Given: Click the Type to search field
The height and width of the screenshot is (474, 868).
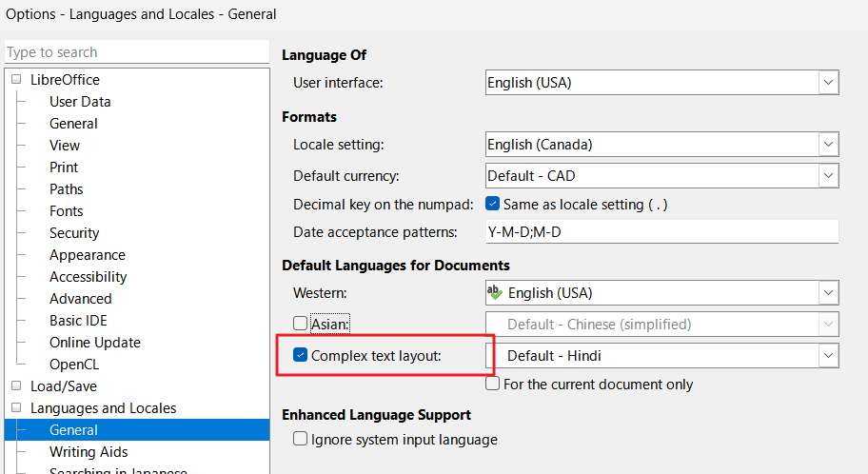Looking at the screenshot, I should [137, 52].
